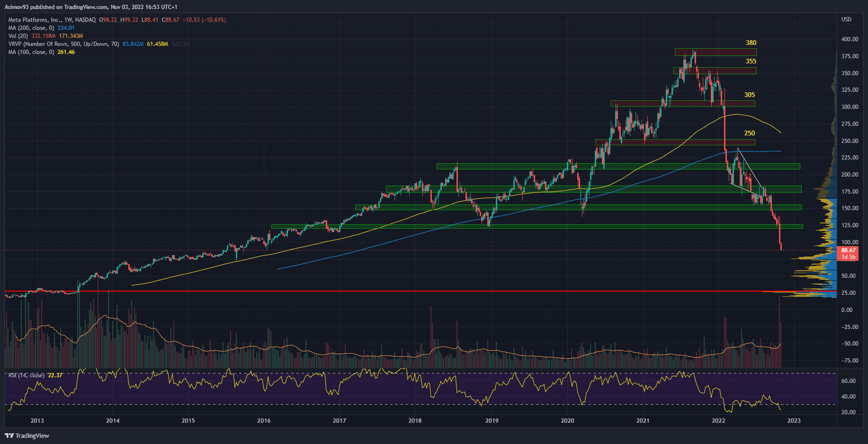The width and height of the screenshot is (868, 444).
Task: Select the MA (100, close, 0) indicator label
Action: 31,52
